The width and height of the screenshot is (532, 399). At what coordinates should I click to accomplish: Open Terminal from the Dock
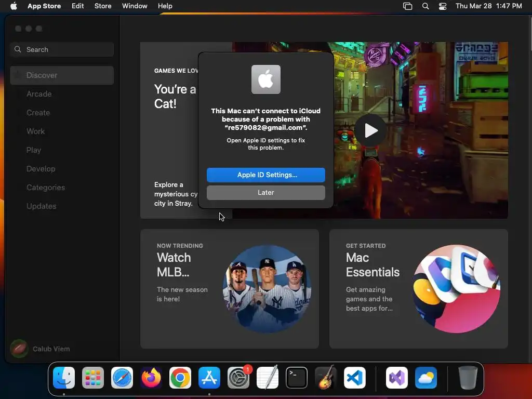(x=297, y=378)
